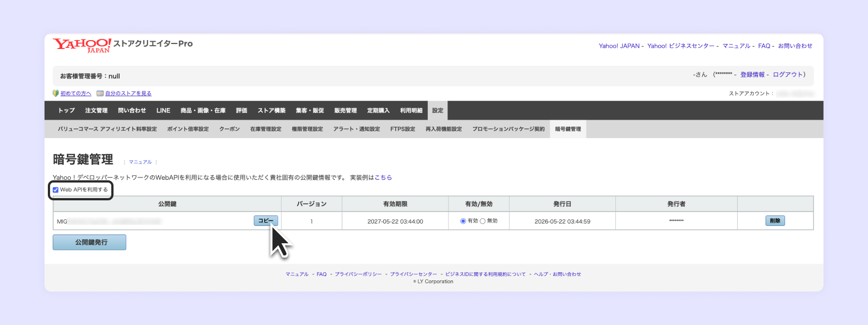Click the 削除 button in the key row
Image resolution: width=868 pixels, height=325 pixels.
[775, 221]
